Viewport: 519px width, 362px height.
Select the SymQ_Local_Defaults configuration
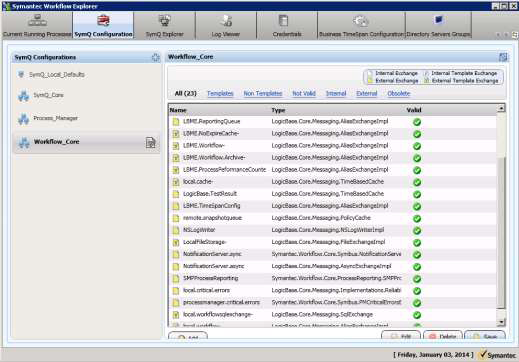click(x=56, y=74)
